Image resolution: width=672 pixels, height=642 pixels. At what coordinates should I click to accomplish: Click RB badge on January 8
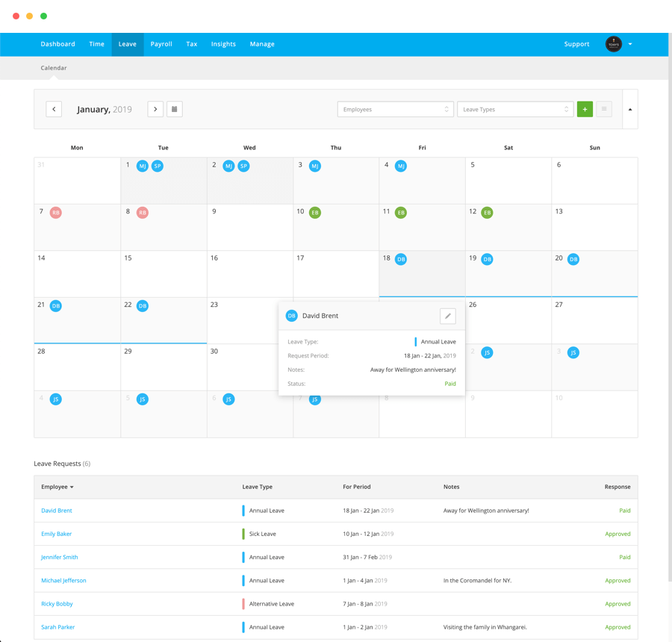coord(143,213)
